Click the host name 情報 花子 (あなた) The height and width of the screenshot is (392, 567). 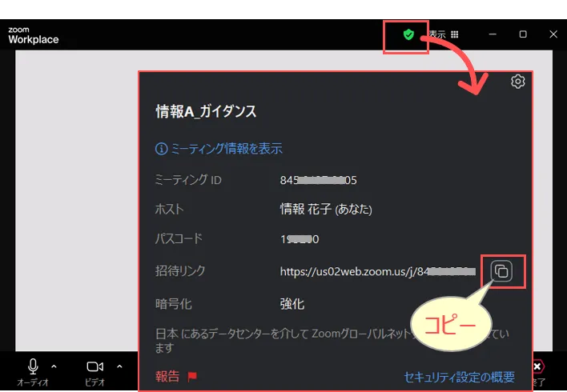click(x=326, y=209)
